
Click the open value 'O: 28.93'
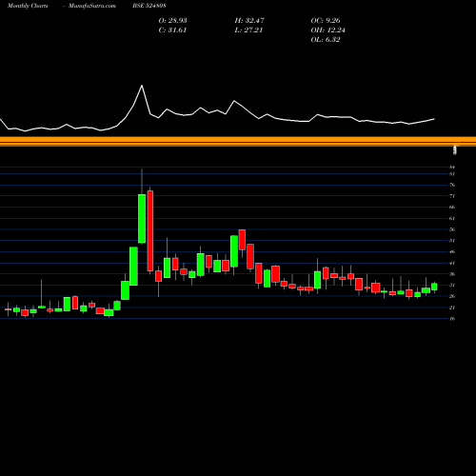(172, 21)
